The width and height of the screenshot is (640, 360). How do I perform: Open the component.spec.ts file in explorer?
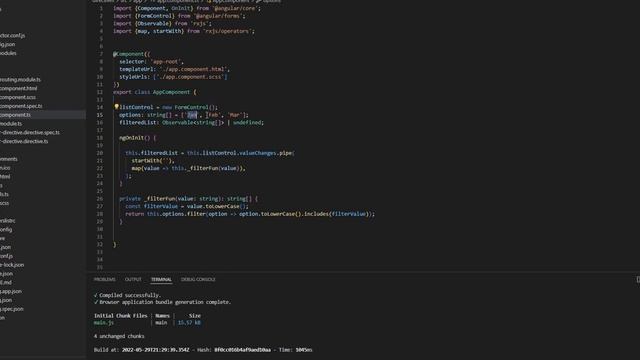point(21,106)
